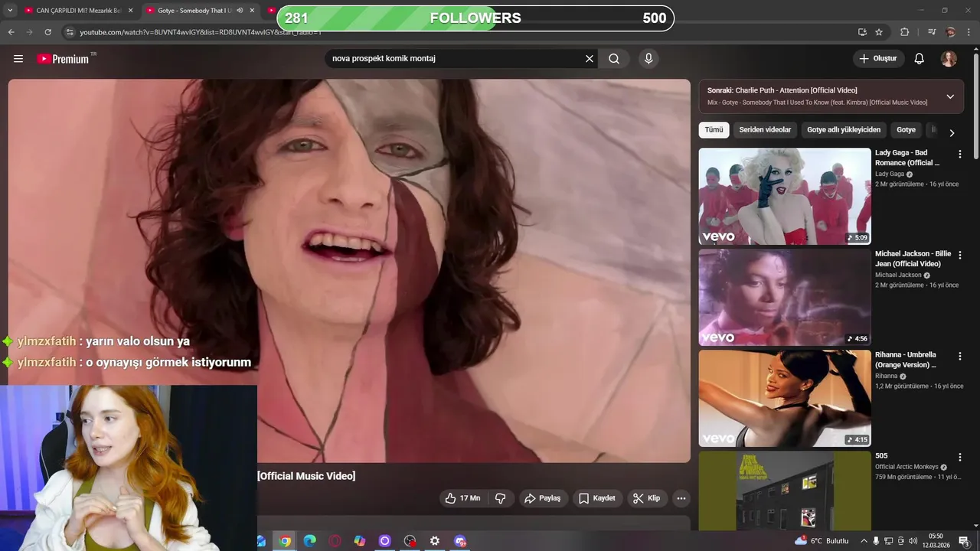Dislike the video with thumbs-down
Screen dimensions: 980x551
(x=501, y=498)
